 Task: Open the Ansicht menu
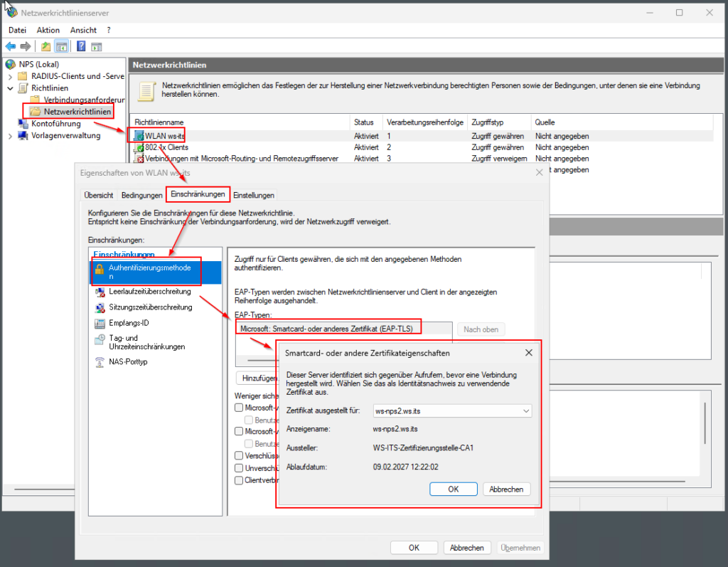84,30
